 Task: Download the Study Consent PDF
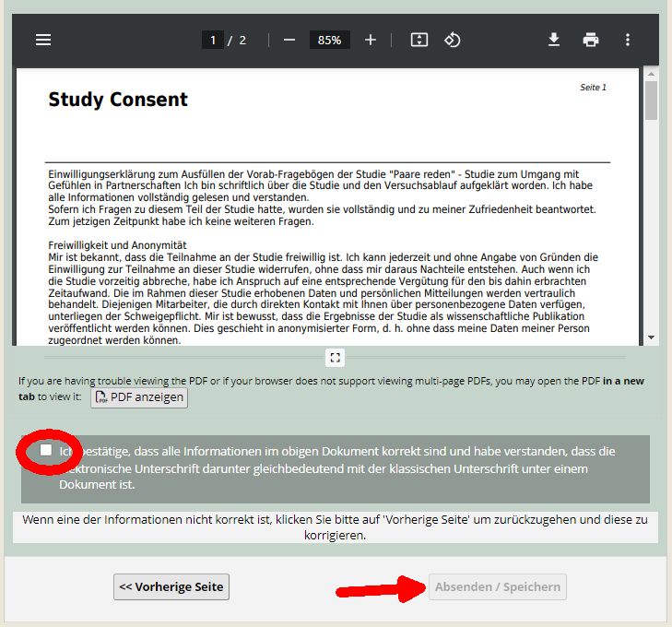pos(554,40)
